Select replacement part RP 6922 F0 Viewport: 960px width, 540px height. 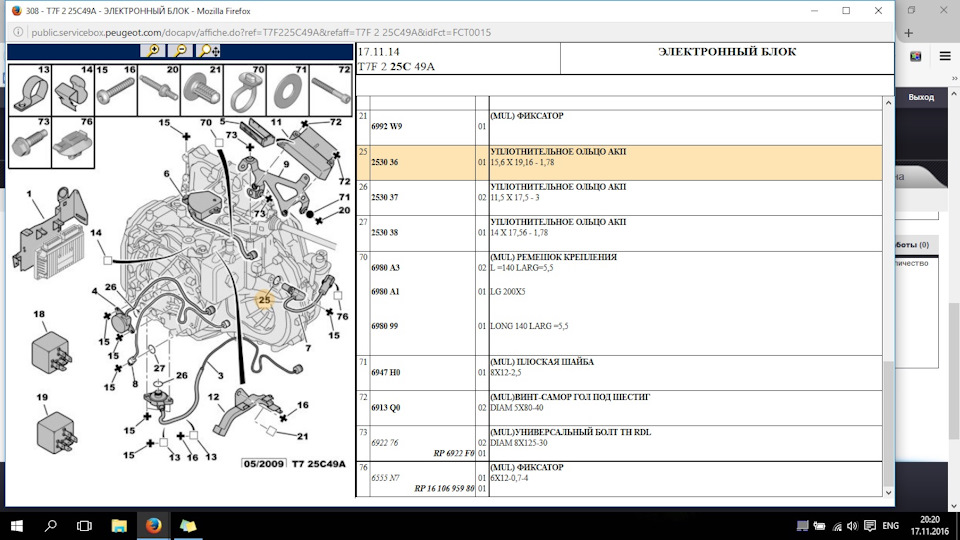tap(453, 453)
